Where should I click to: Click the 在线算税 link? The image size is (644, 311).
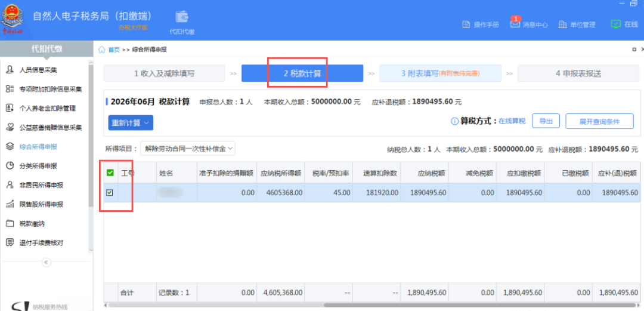coord(512,121)
